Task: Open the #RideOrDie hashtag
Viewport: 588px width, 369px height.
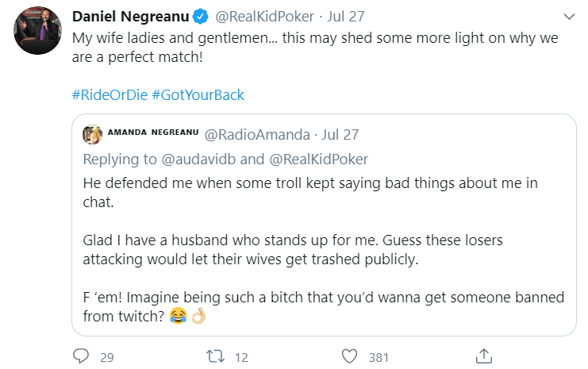Action: pyautogui.click(x=108, y=95)
